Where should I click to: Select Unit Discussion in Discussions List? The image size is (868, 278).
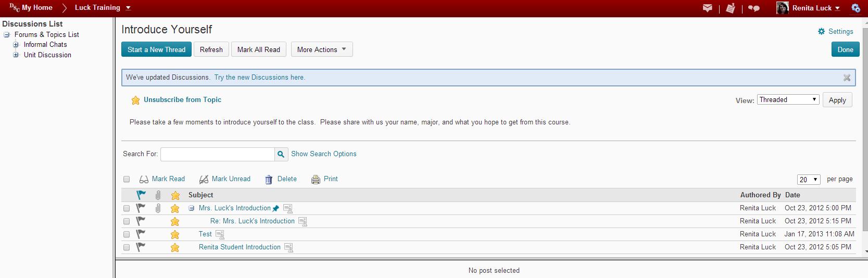47,55
